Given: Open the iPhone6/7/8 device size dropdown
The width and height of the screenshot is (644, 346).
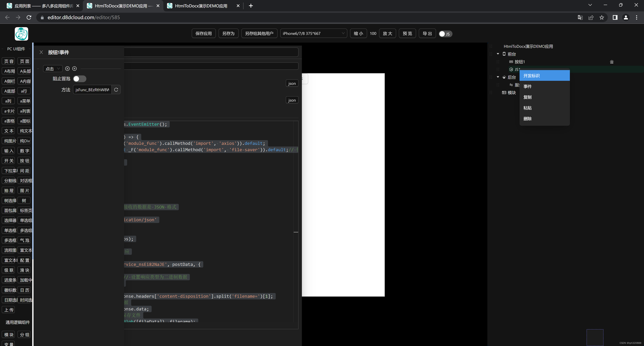Looking at the screenshot, I should 313,33.
